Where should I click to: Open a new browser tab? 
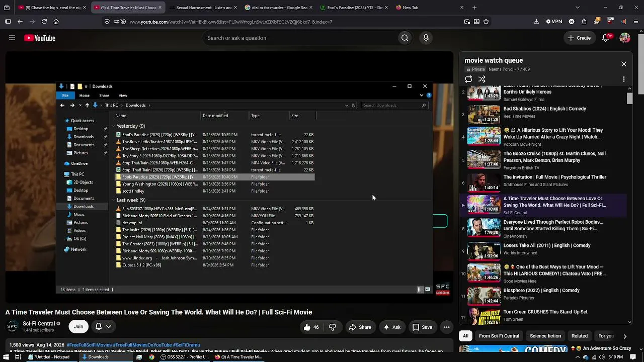pyautogui.click(x=474, y=8)
